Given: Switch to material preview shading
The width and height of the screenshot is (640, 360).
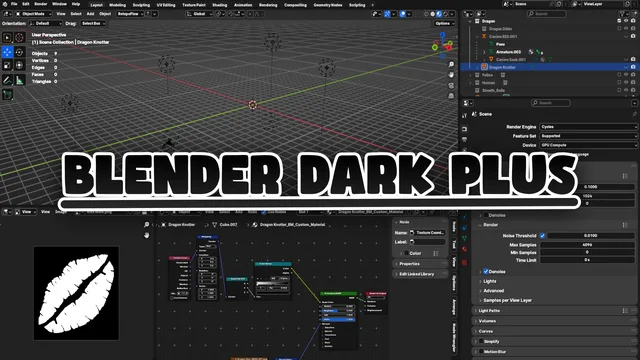Looking at the screenshot, I should tap(439, 14).
